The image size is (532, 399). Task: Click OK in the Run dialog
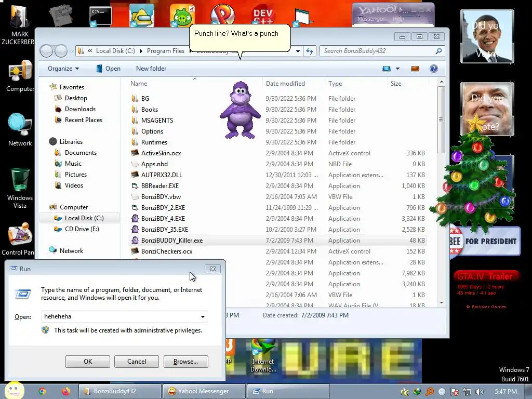pos(87,362)
